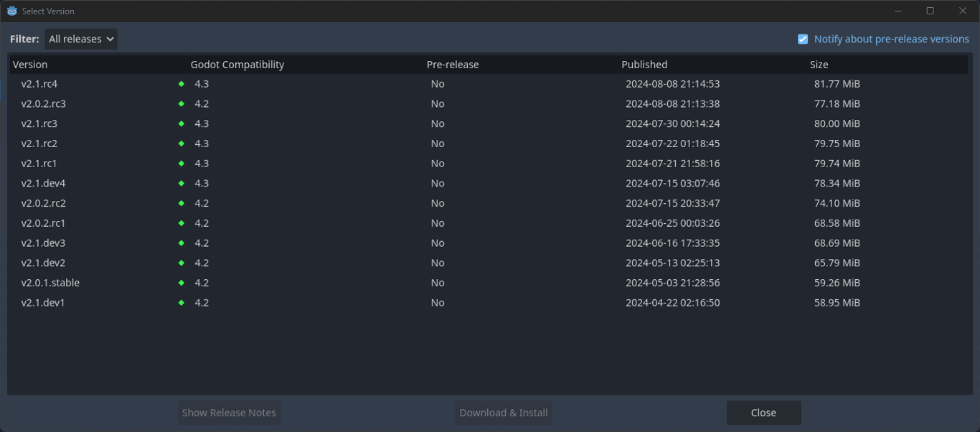The width and height of the screenshot is (980, 432).
Task: Sort by the Published column header
Action: 712,65
